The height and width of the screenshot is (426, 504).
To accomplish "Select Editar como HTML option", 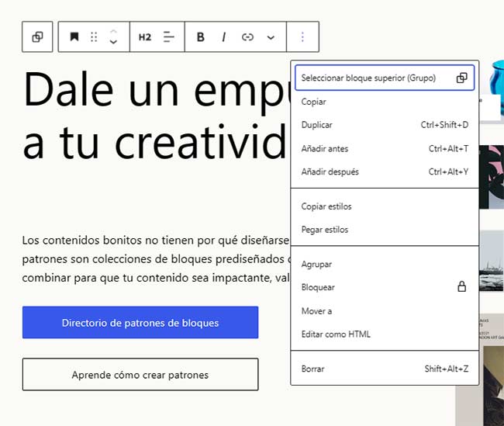I will pyautogui.click(x=385, y=334).
